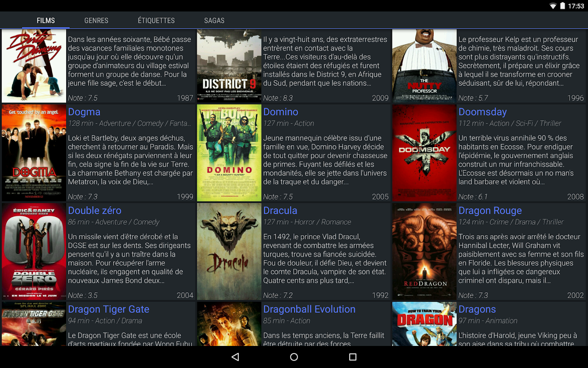588x368 pixels.
Task: Select the Dragonball Evolution title
Action: pyautogui.click(x=309, y=310)
